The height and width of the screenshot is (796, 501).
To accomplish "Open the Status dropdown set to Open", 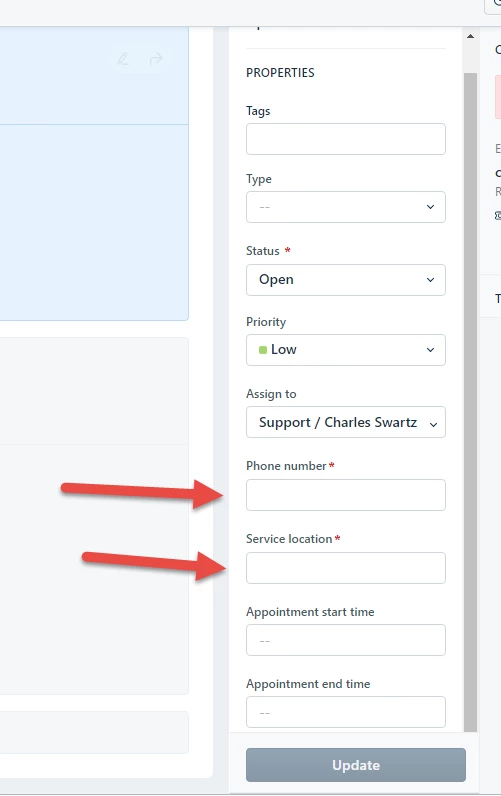I will (346, 280).
